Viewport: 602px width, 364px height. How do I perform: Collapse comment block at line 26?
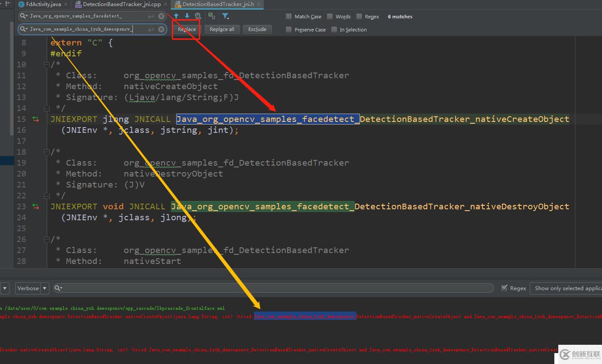(46, 239)
